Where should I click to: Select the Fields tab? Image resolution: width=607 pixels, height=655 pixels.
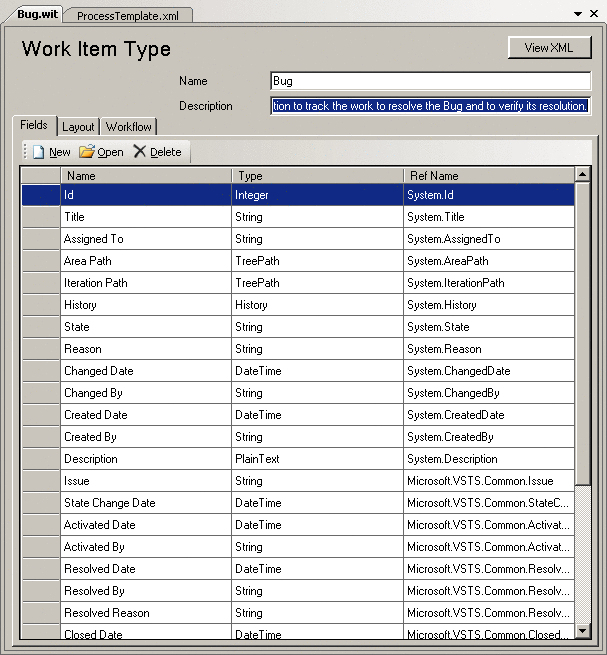tap(34, 125)
